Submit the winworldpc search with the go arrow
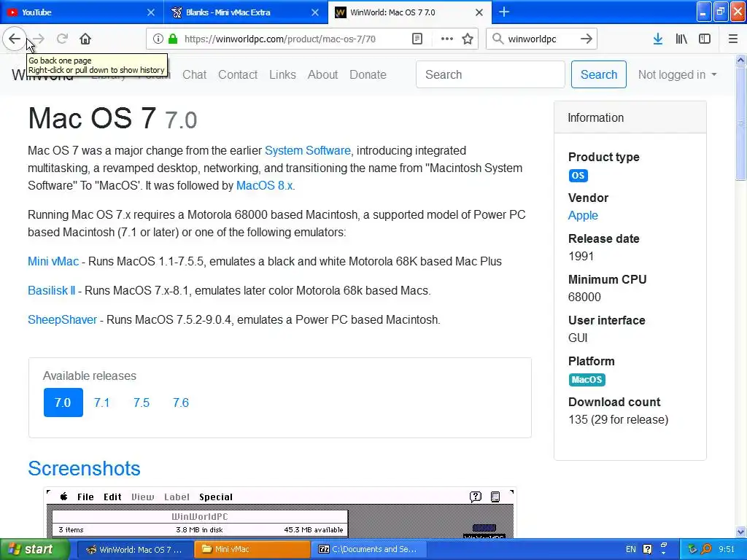Screen dimensions: 747x560 pos(587,39)
